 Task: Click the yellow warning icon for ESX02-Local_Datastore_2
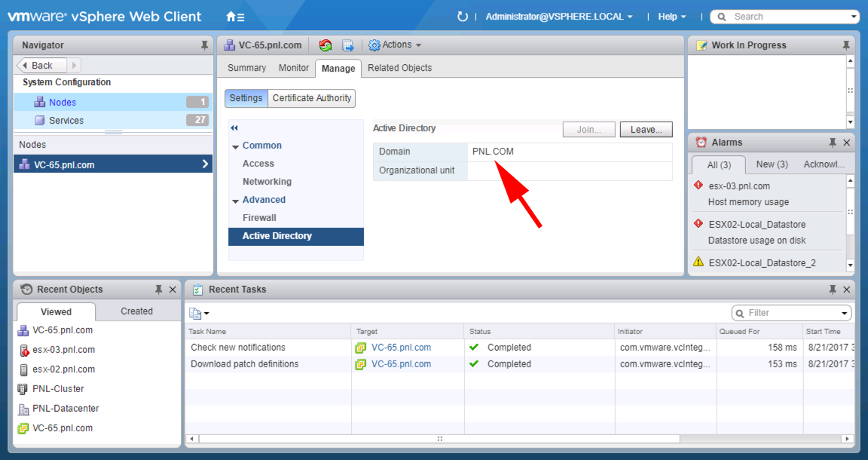tap(698, 262)
